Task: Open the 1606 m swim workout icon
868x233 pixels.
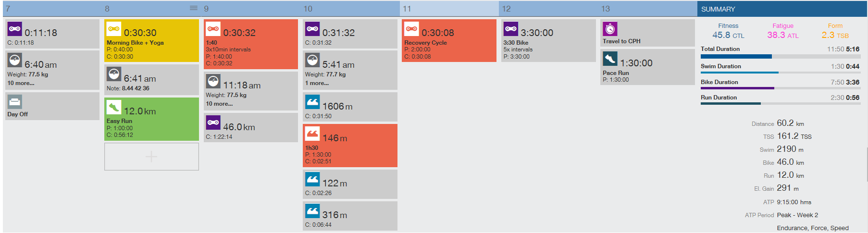Action: pos(312,102)
